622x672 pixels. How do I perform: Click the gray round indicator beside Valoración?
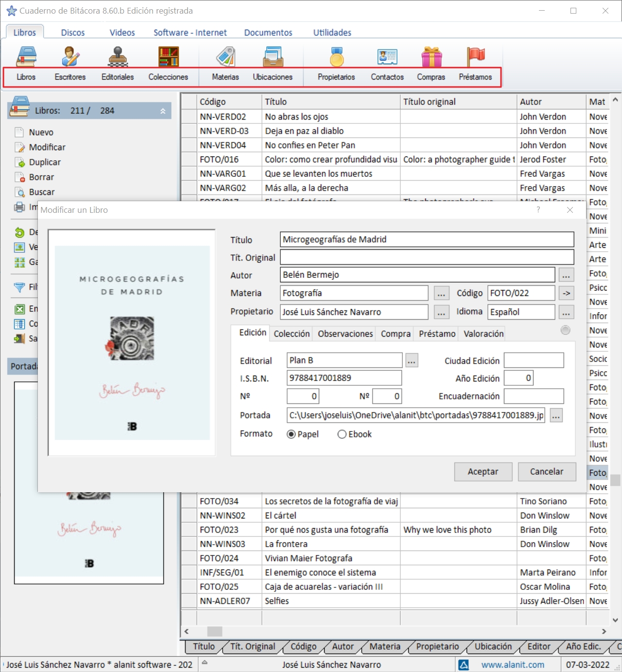pyautogui.click(x=565, y=330)
